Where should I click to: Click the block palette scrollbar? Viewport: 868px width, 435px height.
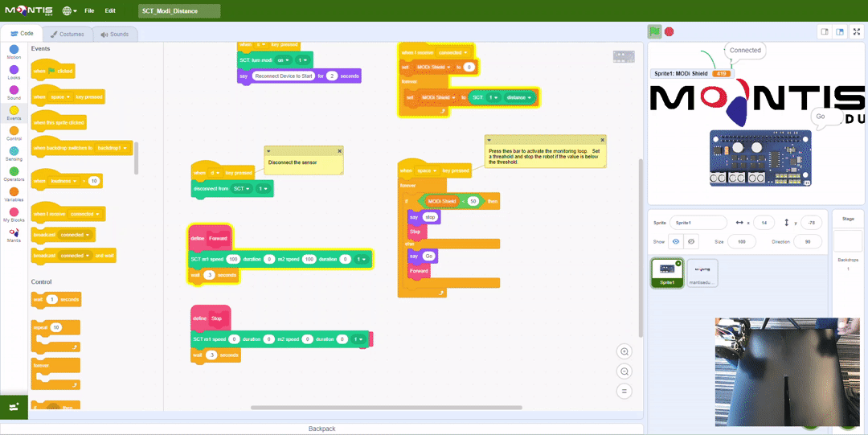(136, 158)
